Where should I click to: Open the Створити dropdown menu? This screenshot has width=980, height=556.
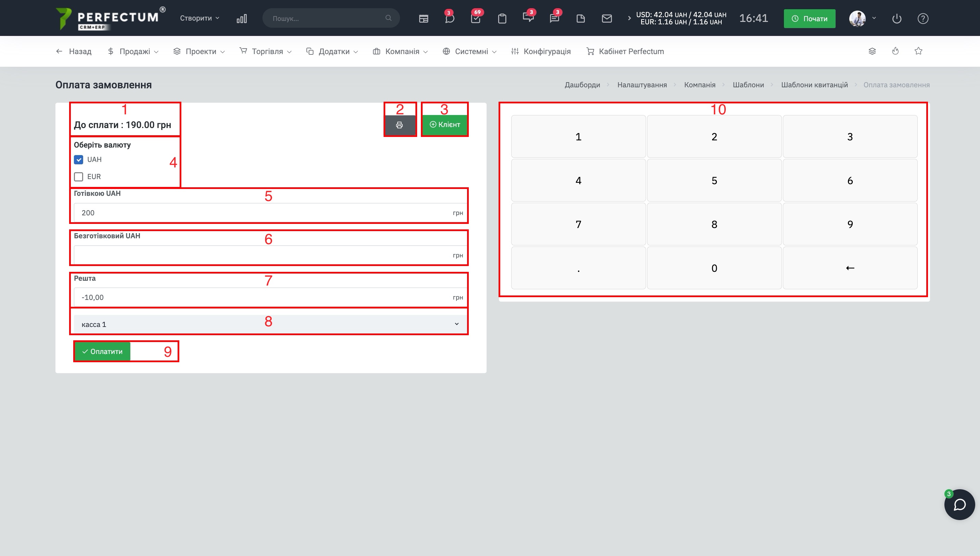pos(199,18)
